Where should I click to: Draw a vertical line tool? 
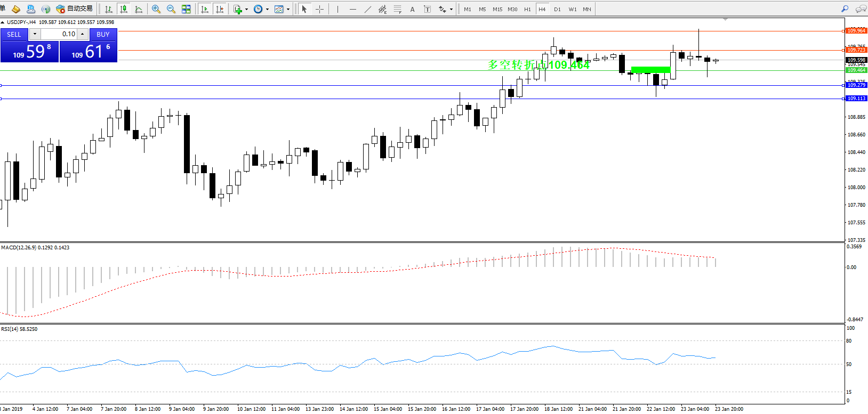(337, 9)
